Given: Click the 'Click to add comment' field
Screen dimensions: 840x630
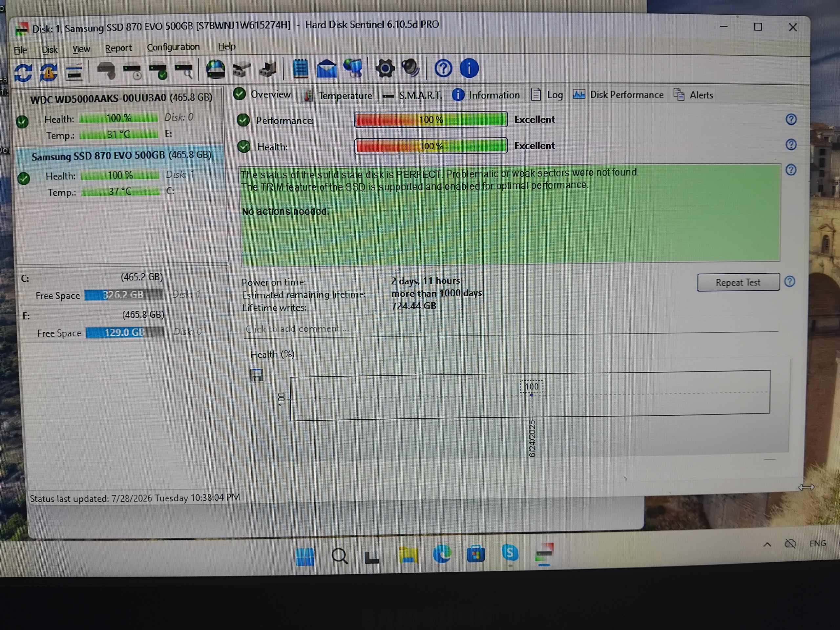Looking at the screenshot, I should point(511,329).
